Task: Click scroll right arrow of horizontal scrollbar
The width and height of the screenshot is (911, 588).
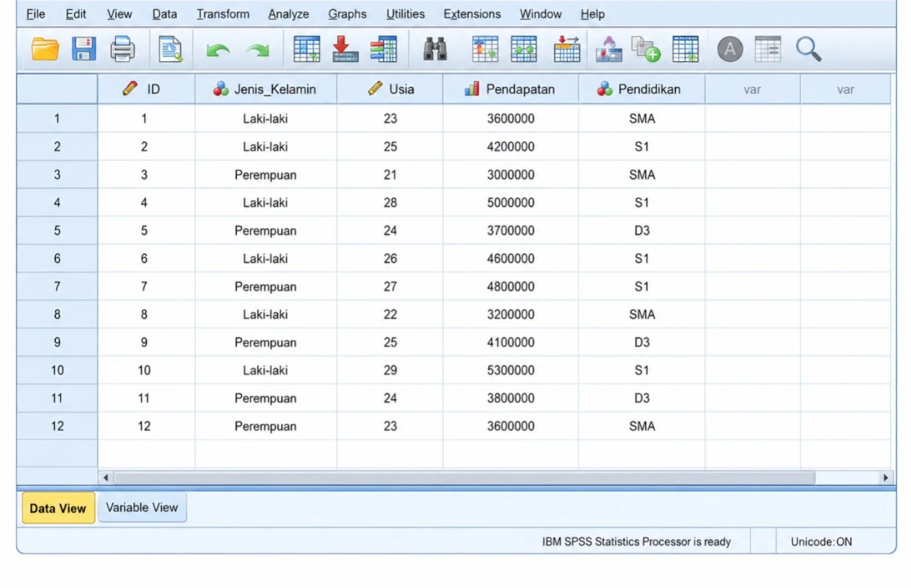Action: click(885, 478)
